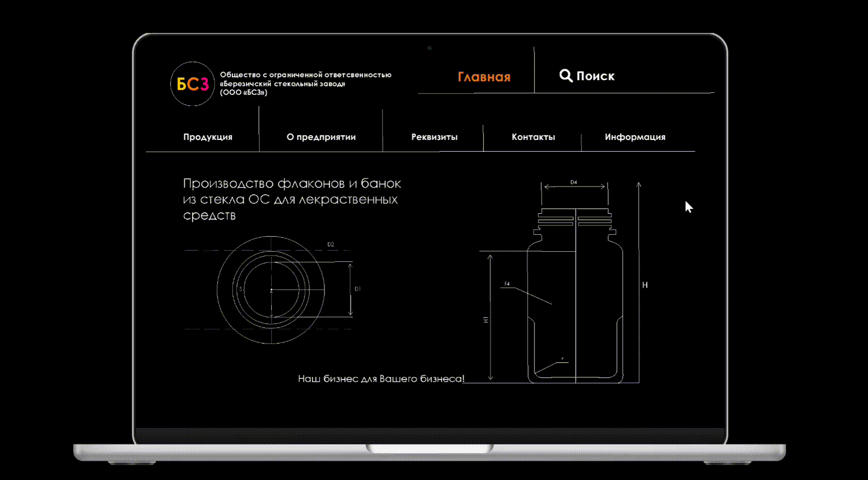The width and height of the screenshot is (868, 480).
Task: Open the Поиск search link
Action: (595, 76)
